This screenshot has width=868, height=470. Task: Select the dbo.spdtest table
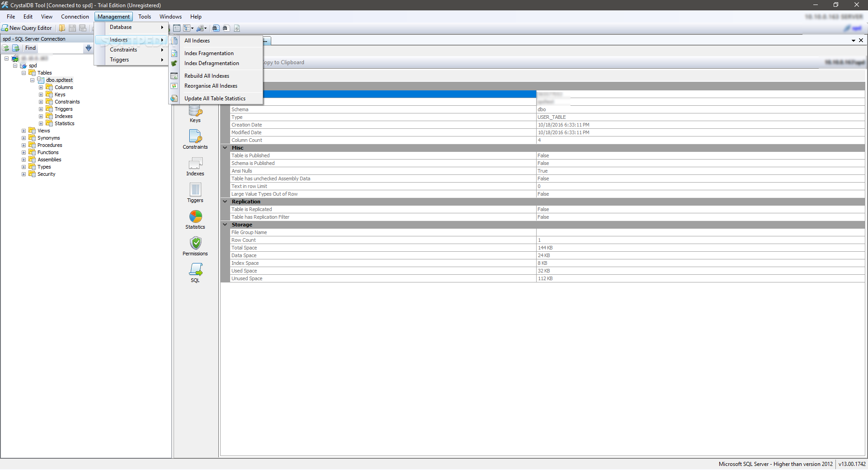click(x=59, y=80)
